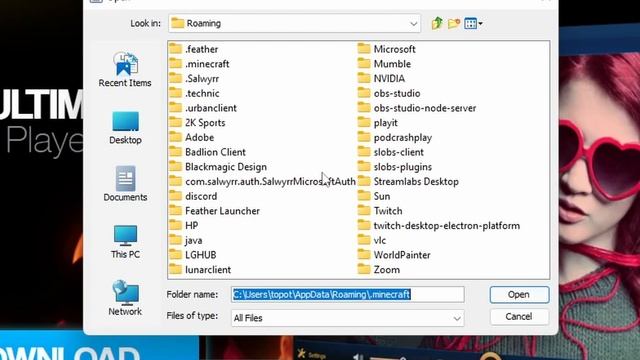Screen dimensions: 640x360
Task: Select the .Salwyrr folder
Action: tap(194, 79)
